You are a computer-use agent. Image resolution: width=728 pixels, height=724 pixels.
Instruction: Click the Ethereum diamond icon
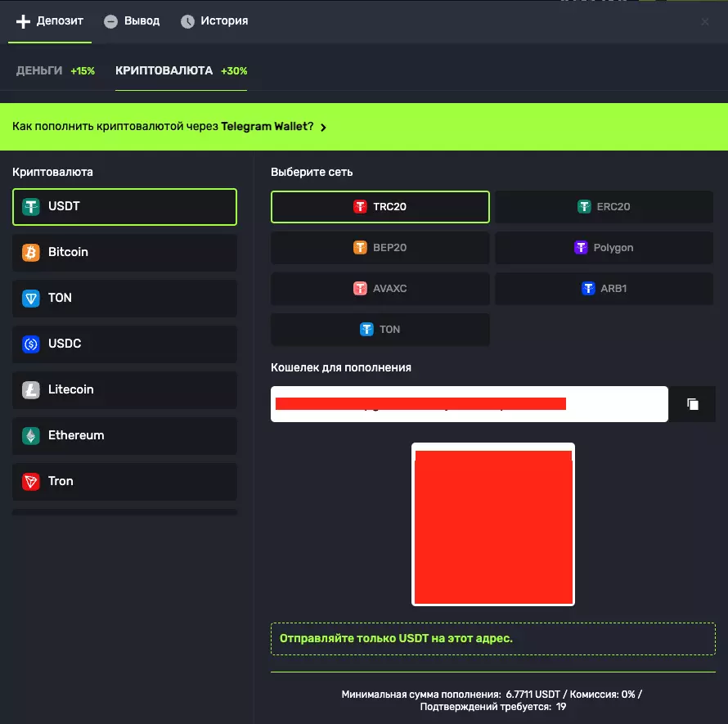(30, 436)
